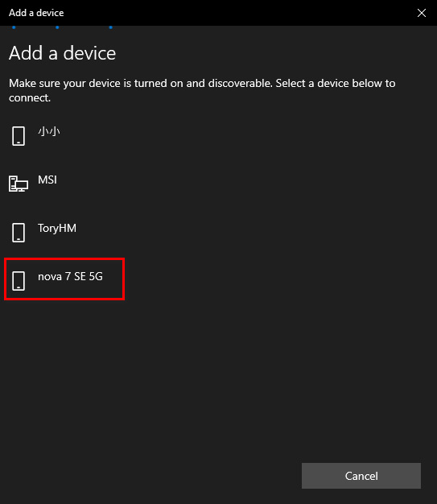Choose the 小小 device name
The image size is (437, 504).
[49, 131]
